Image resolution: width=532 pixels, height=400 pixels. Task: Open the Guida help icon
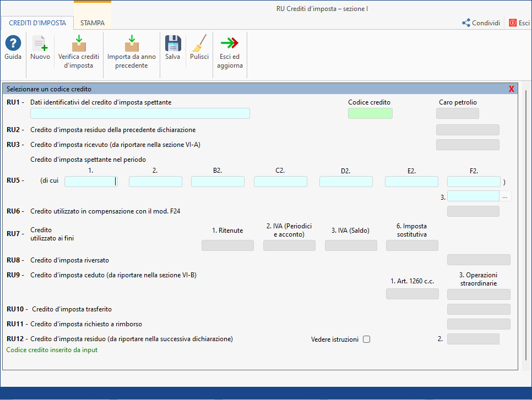[x=13, y=43]
